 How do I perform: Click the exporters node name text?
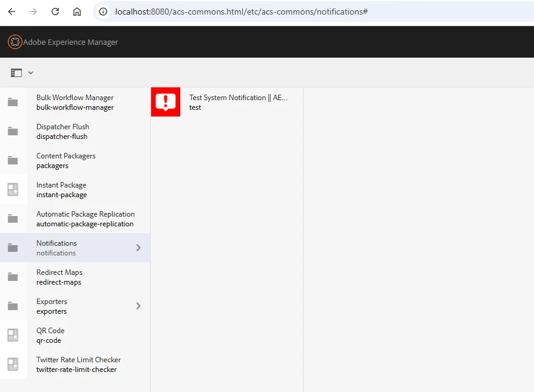pyautogui.click(x=52, y=311)
